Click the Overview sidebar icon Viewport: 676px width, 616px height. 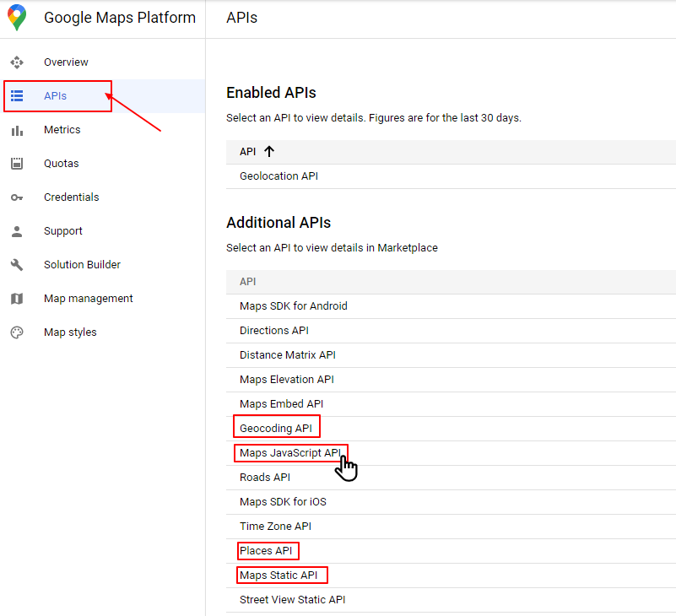[17, 62]
